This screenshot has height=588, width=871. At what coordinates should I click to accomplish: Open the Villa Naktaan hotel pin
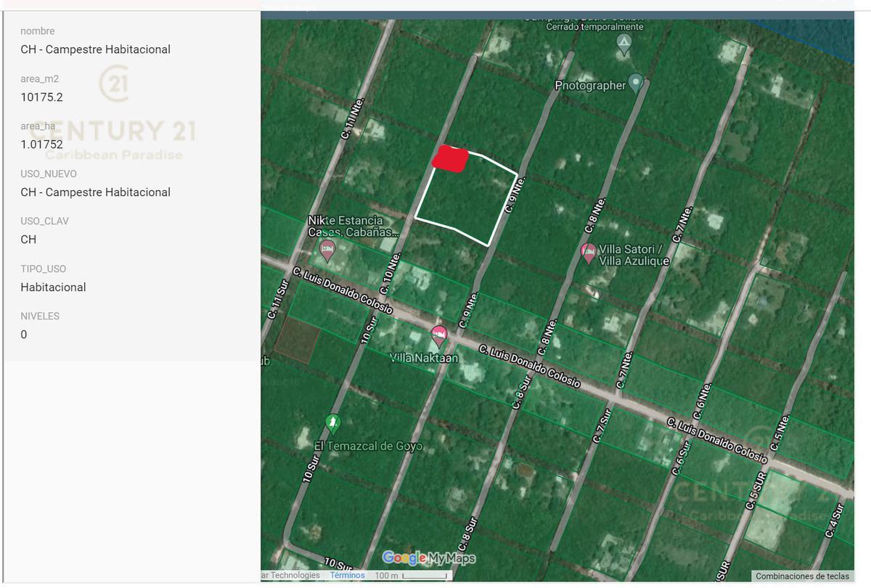pos(438,335)
